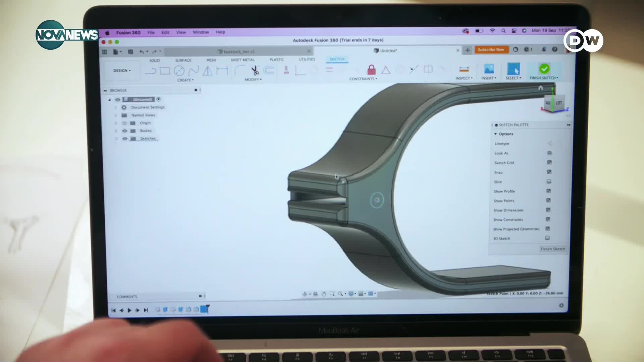The height and width of the screenshot is (362, 644).
Task: Select the Rectangle sketch tool
Action: (x=165, y=71)
